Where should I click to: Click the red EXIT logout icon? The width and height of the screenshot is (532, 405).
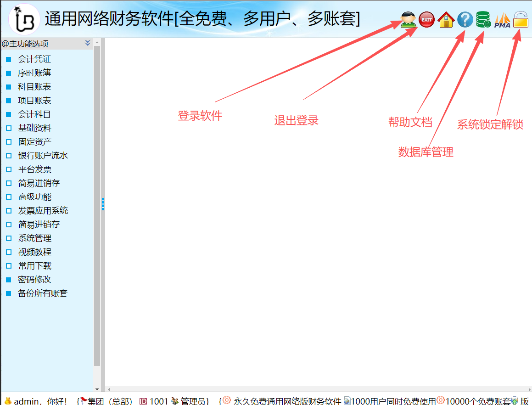point(427,20)
